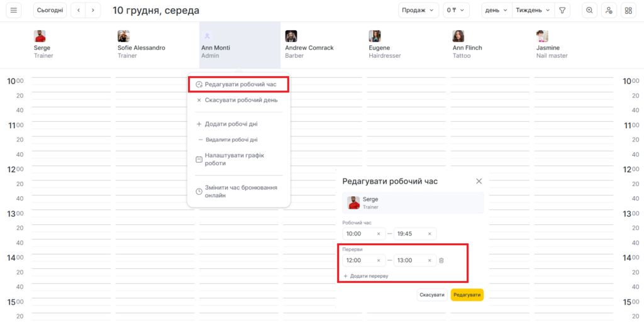This screenshot has height=323, width=644.
Task: Open the hamburger main menu
Action: click(13, 10)
